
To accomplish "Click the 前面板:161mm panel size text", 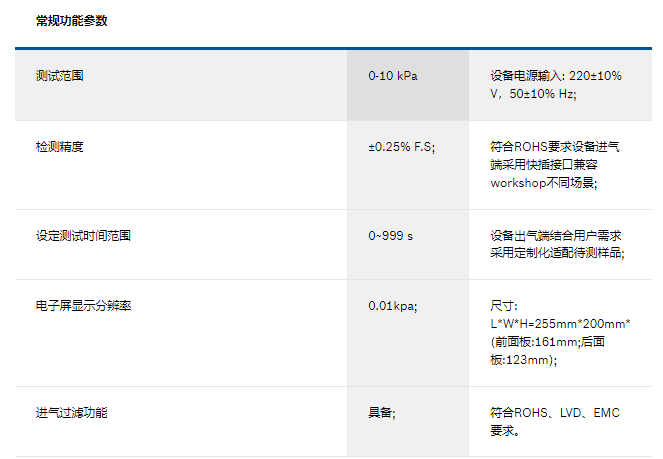I will (x=535, y=342).
